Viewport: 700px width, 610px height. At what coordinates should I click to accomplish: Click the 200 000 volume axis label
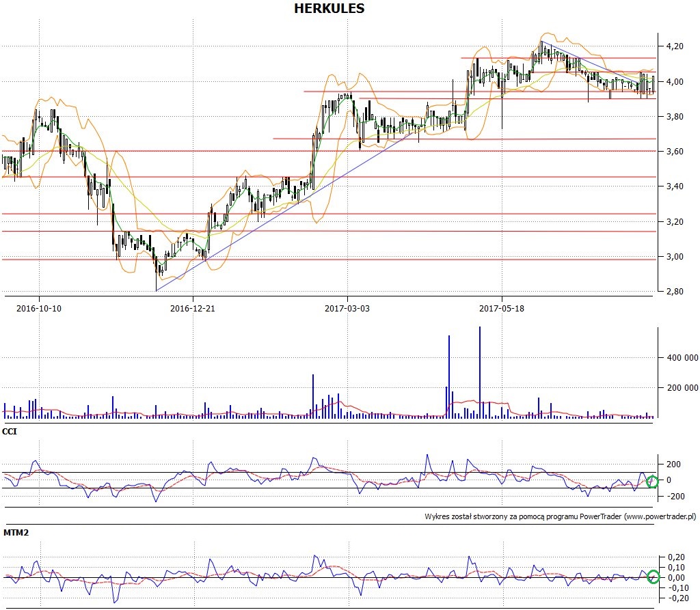683,387
